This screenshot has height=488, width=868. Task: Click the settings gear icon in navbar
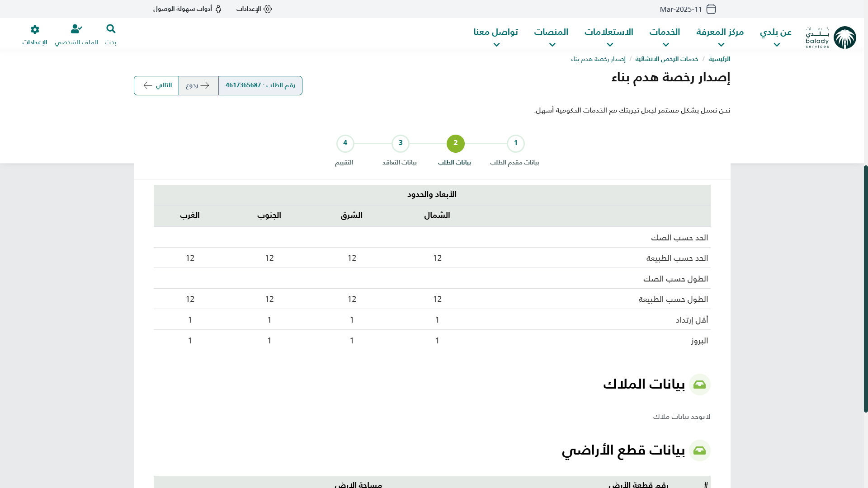click(35, 29)
